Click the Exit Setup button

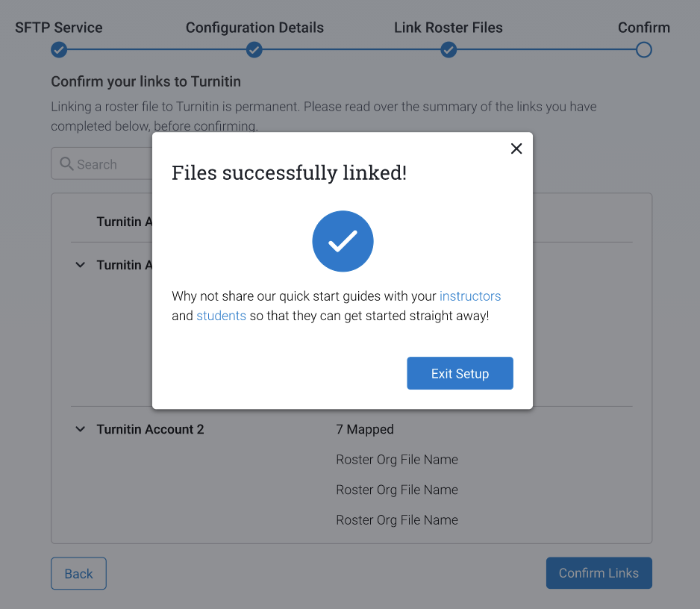[x=460, y=373]
